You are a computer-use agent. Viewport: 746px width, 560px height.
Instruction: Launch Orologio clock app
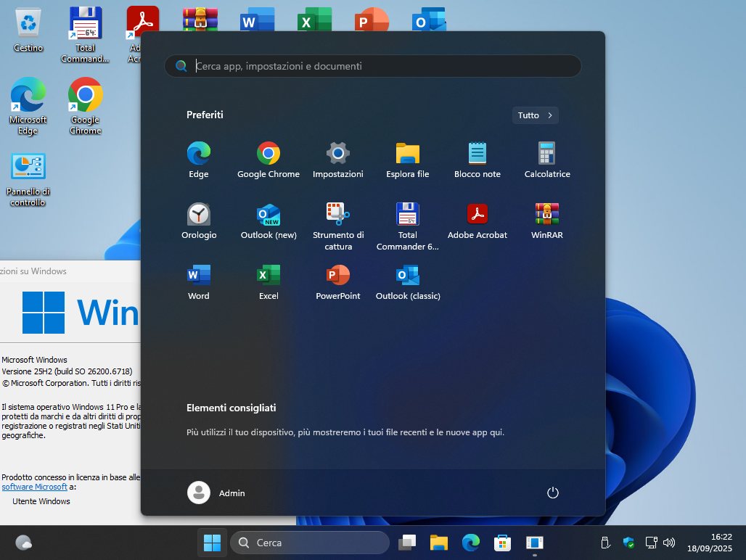(198, 221)
